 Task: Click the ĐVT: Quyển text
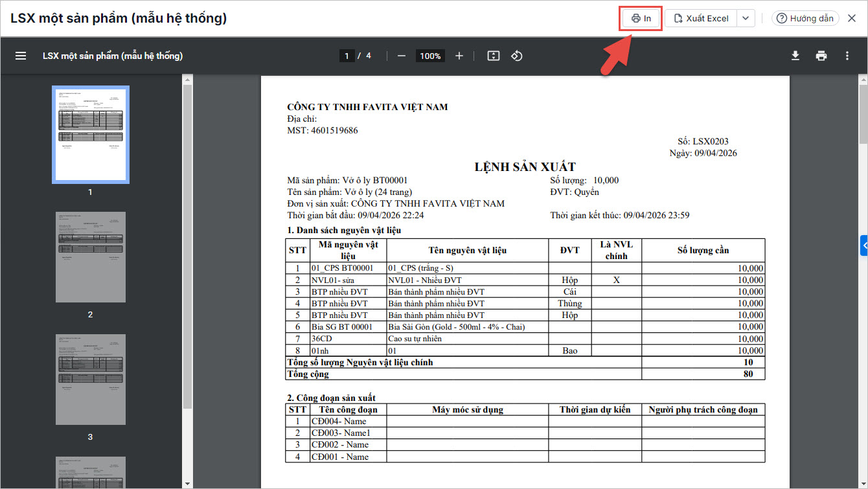pos(575,192)
